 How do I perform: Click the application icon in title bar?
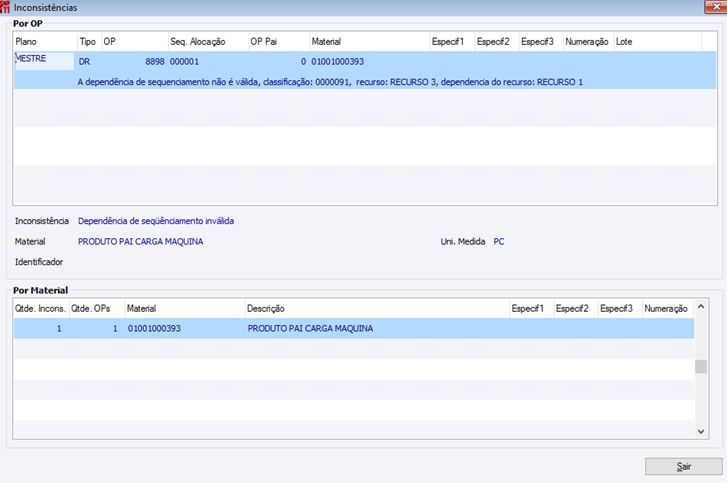pos(5,7)
